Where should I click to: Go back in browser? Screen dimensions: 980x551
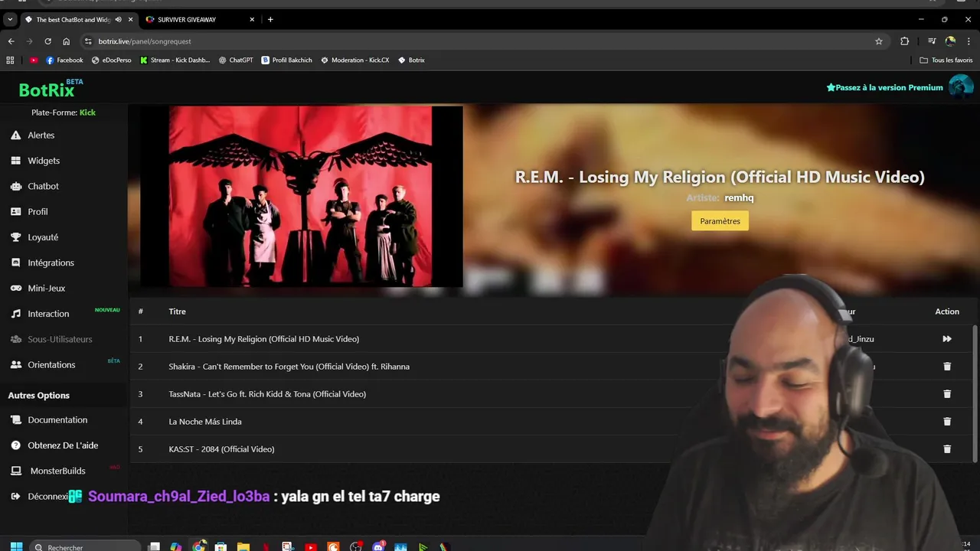11,41
